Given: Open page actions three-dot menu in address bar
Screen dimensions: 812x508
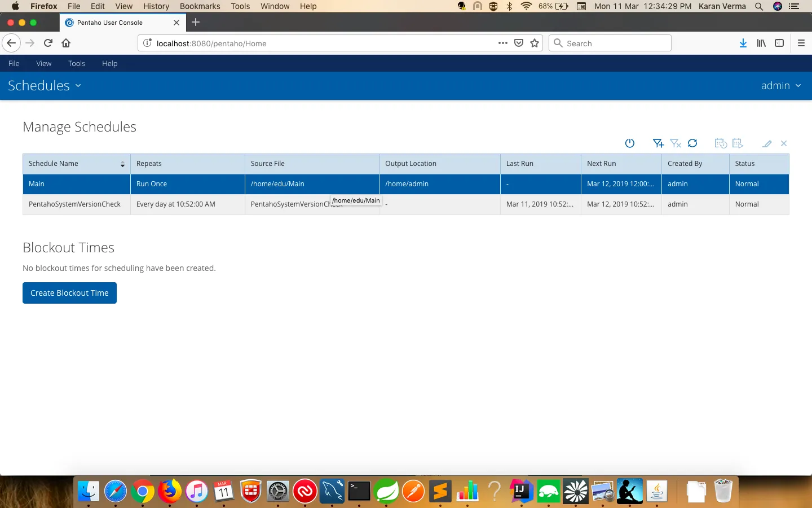Looking at the screenshot, I should point(503,43).
